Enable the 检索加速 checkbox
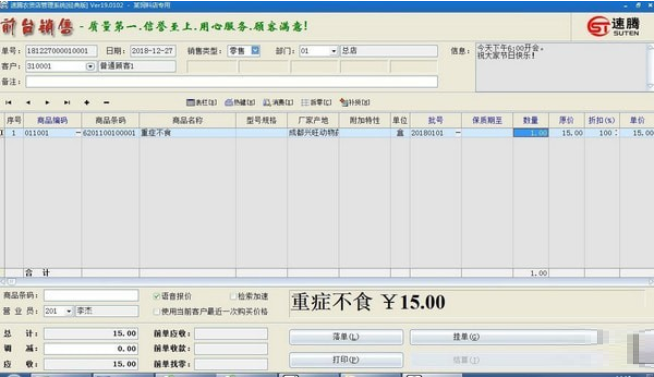 (233, 297)
